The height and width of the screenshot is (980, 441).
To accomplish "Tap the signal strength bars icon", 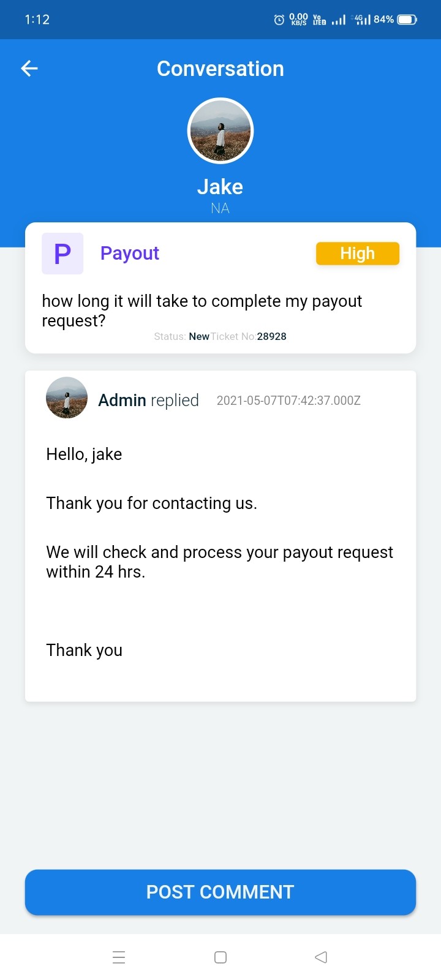I will pos(339,20).
